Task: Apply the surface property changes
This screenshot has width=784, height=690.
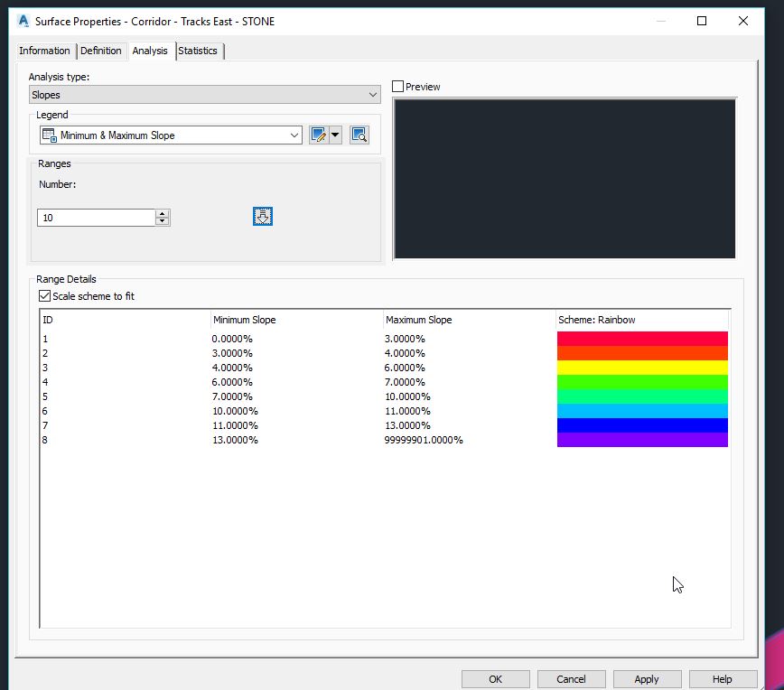Action: click(647, 678)
